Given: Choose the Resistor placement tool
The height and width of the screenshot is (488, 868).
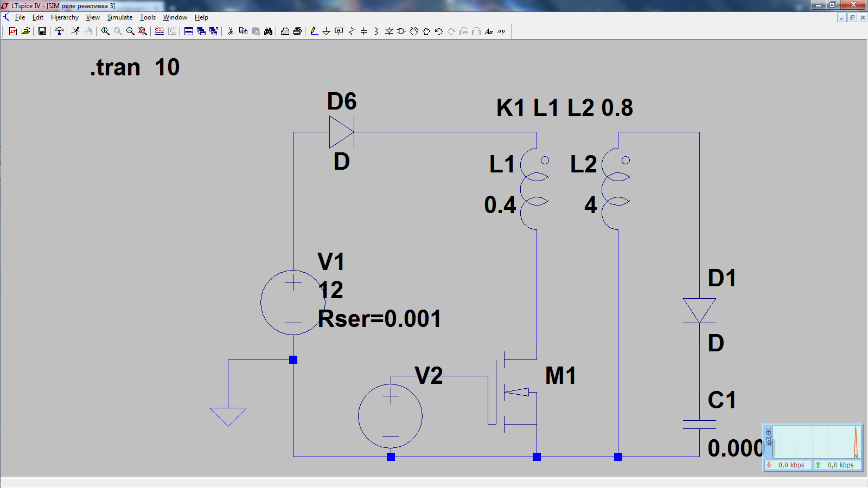Looking at the screenshot, I should 351,31.
